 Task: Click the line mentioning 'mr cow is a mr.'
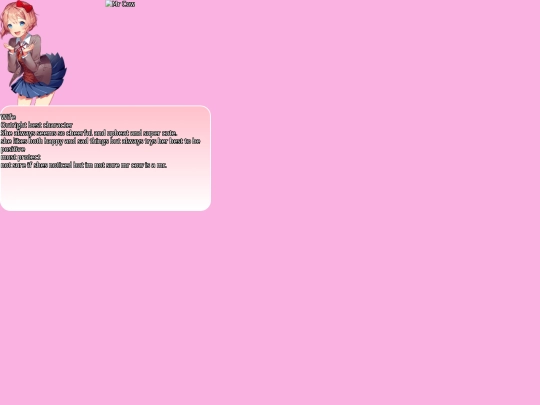(x=84, y=165)
